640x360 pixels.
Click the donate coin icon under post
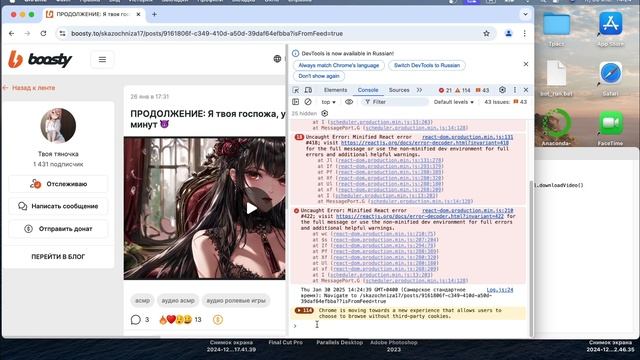point(218,320)
